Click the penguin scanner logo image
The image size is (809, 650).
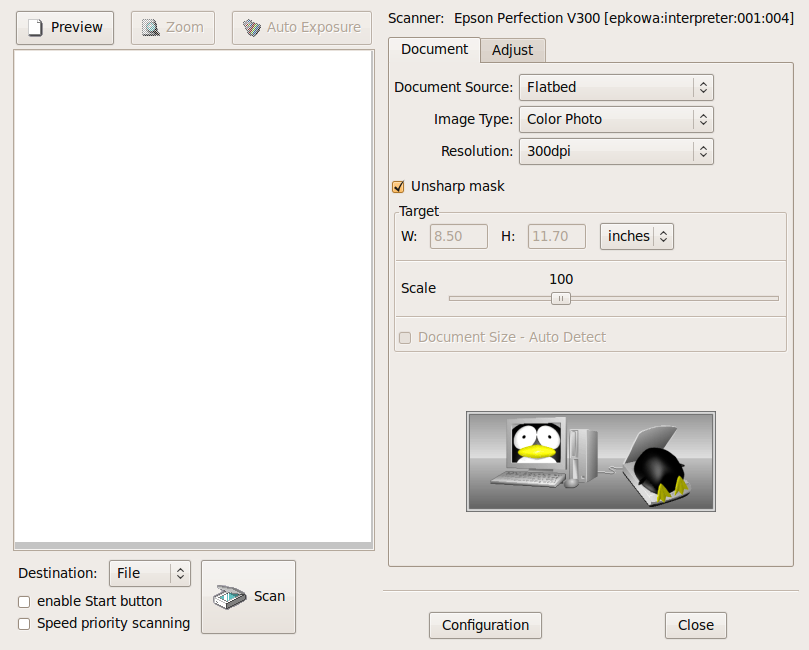[x=591, y=462]
